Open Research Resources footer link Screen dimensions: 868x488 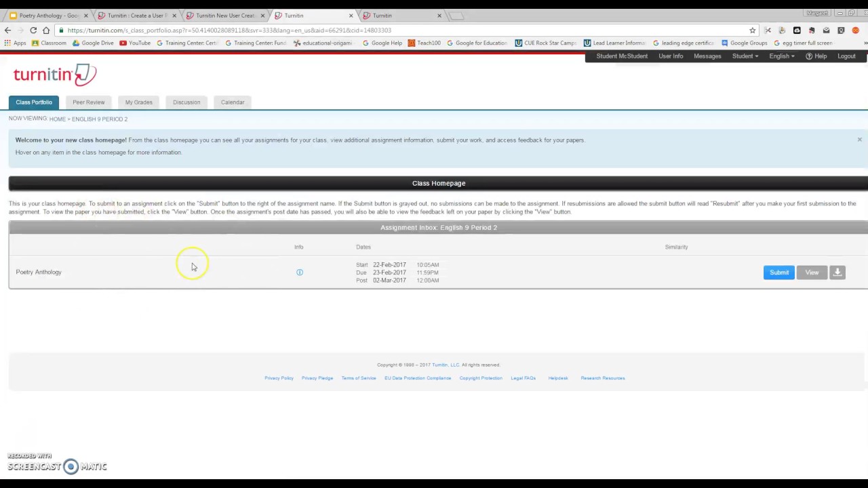(x=603, y=378)
